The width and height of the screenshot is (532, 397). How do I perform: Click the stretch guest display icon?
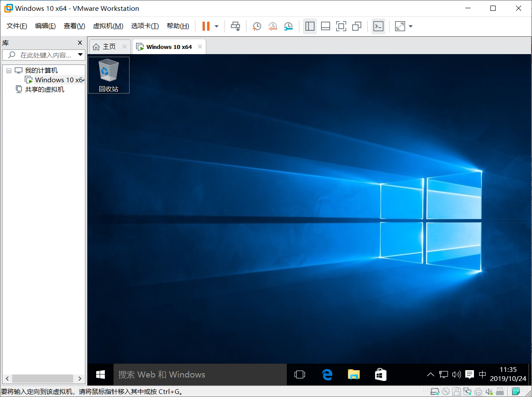point(400,26)
